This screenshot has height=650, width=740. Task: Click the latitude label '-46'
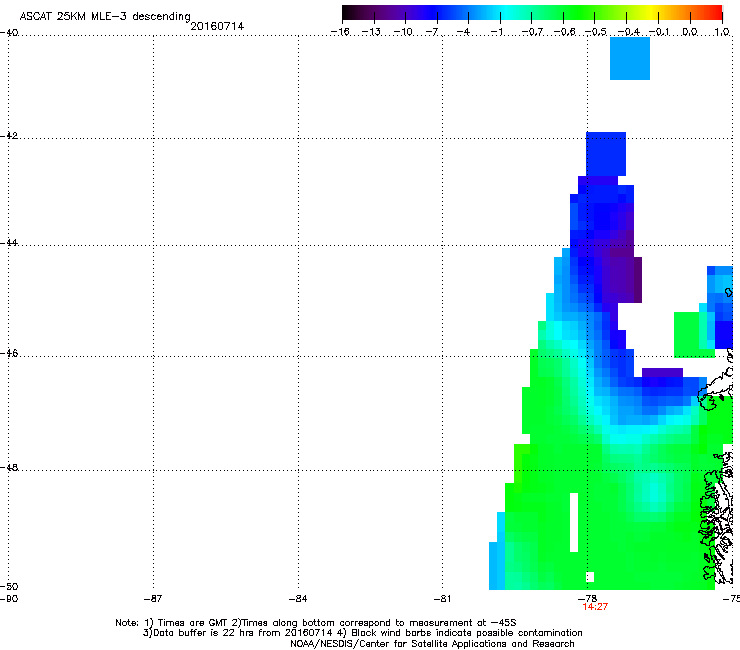click(x=9, y=353)
